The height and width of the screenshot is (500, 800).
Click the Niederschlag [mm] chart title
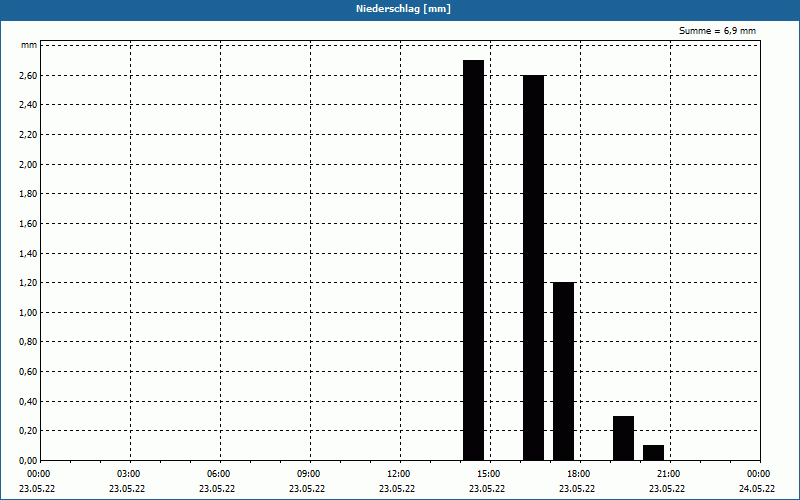tap(403, 9)
